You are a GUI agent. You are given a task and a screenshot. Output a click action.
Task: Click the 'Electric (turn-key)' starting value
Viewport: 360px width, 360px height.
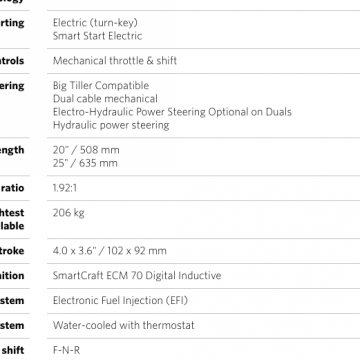(95, 23)
